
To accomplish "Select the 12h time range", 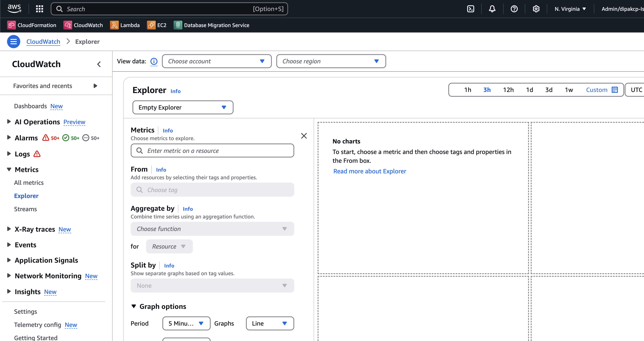I will tap(508, 90).
